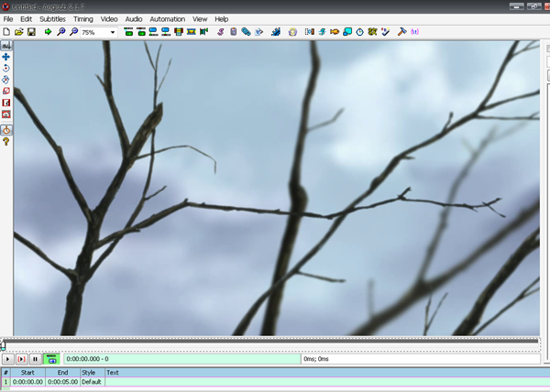
Task: Open the Styling Assistant icon
Action: tap(322, 32)
